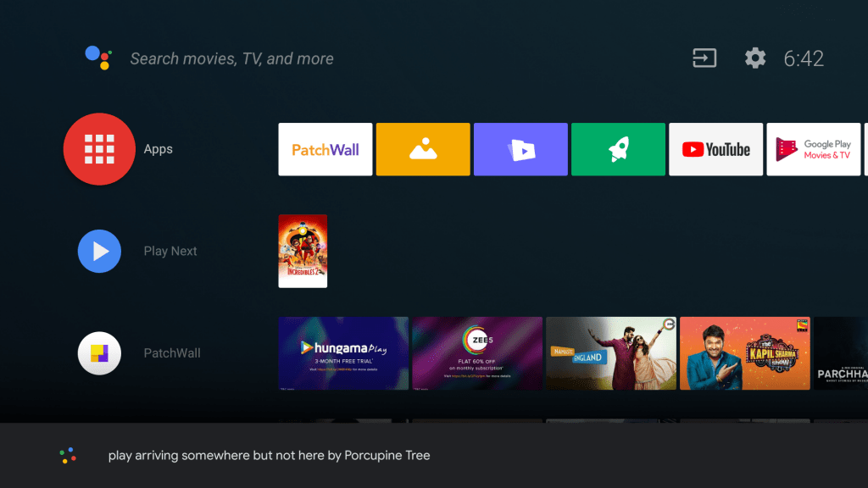Click the Assistant dots in bottom bar
The image size is (868, 488).
click(68, 455)
